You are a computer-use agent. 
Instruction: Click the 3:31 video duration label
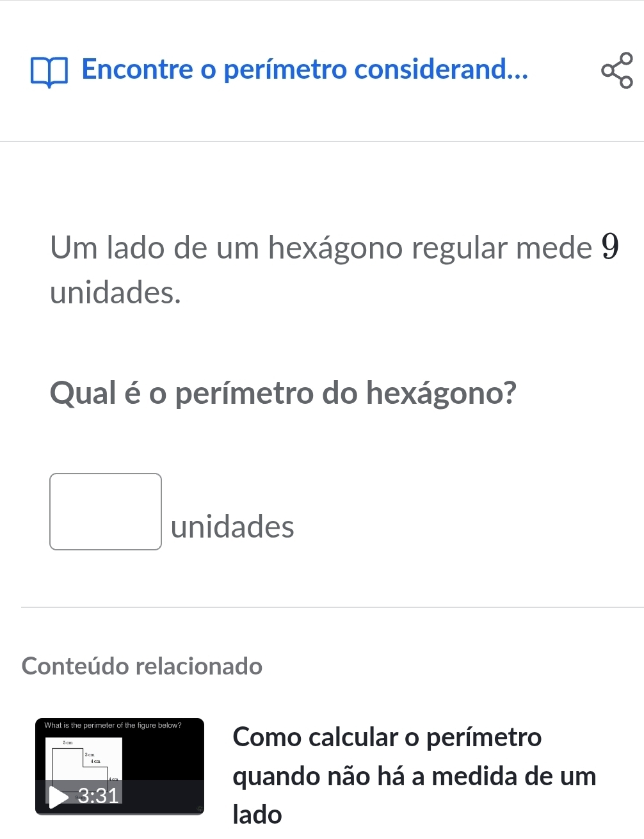98,795
